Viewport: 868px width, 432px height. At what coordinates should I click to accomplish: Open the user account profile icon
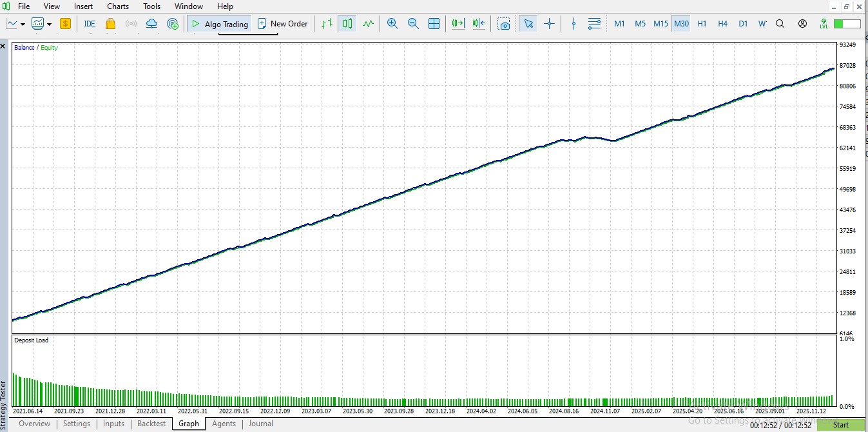pyautogui.click(x=802, y=24)
